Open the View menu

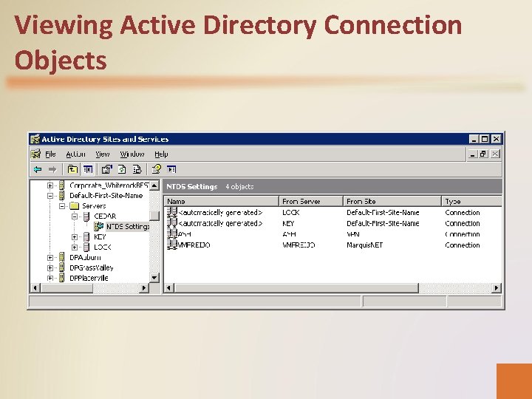(103, 154)
